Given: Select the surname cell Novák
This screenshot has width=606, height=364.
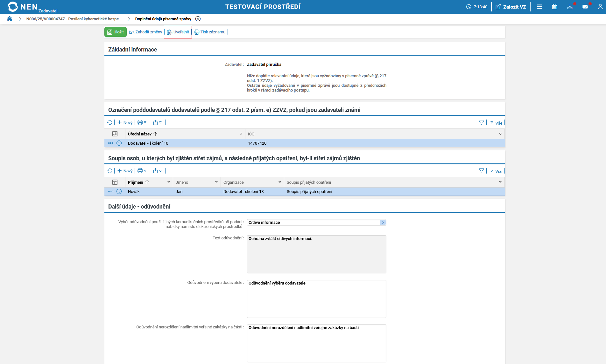Looking at the screenshot, I should pos(134,191).
